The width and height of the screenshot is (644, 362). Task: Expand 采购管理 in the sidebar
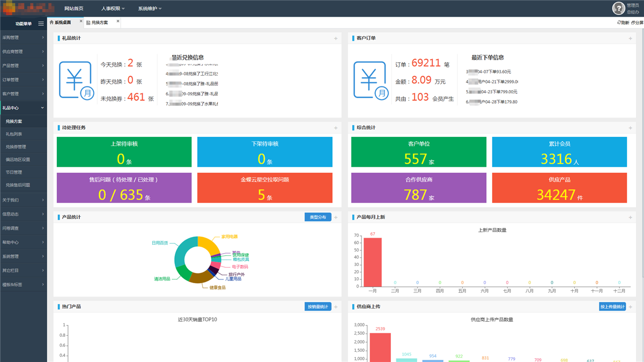[x=23, y=38]
